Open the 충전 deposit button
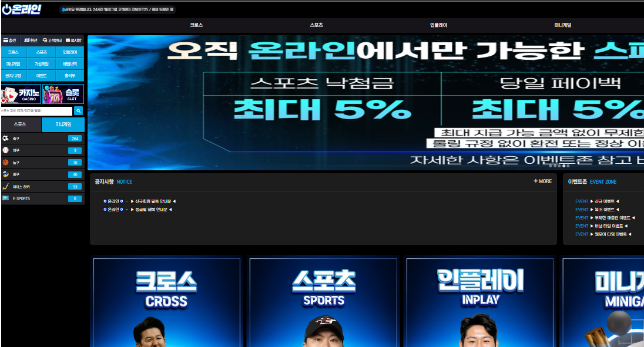644x347 pixels. click(10, 41)
